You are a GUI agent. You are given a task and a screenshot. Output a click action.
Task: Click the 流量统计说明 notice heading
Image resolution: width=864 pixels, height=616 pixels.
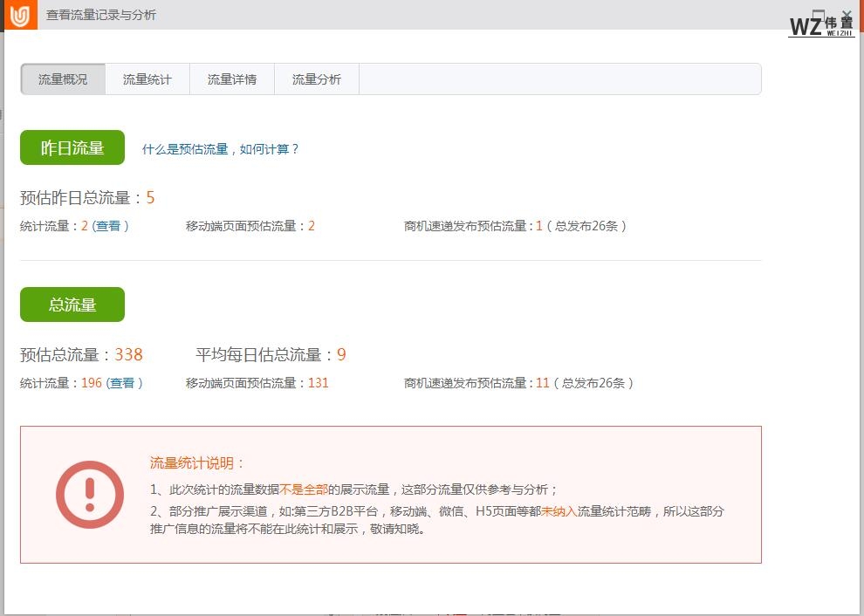(198, 463)
